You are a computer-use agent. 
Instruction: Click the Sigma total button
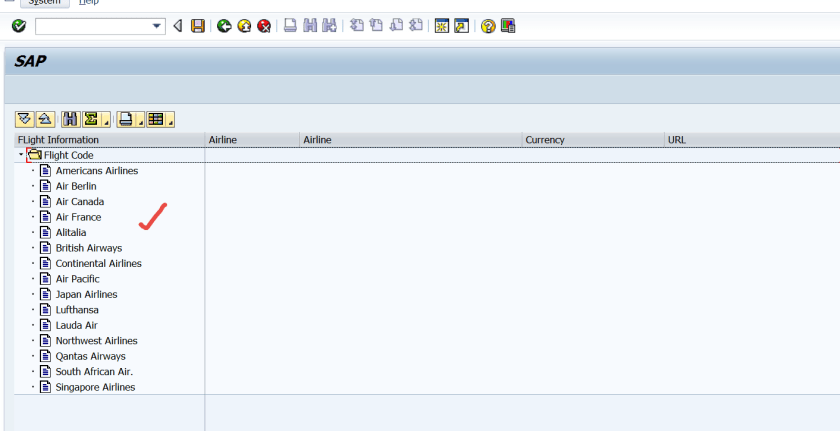tap(92, 119)
